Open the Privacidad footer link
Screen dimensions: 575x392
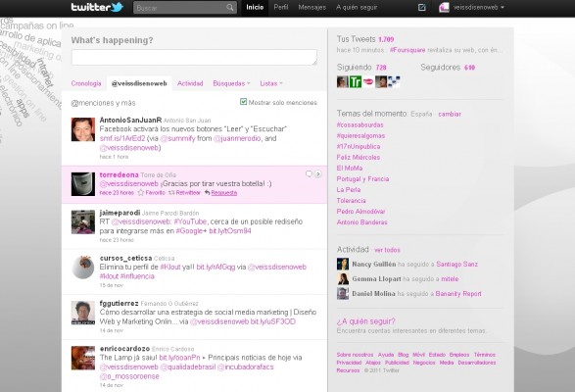click(349, 363)
